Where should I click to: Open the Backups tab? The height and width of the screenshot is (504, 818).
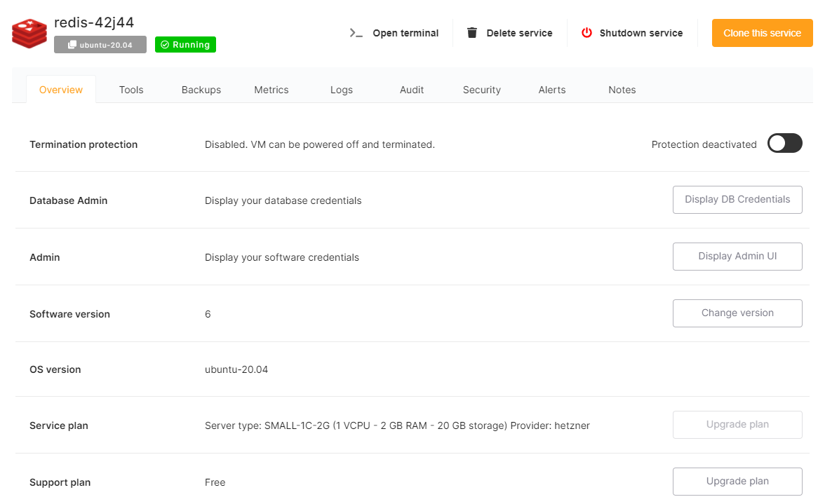[x=201, y=90]
